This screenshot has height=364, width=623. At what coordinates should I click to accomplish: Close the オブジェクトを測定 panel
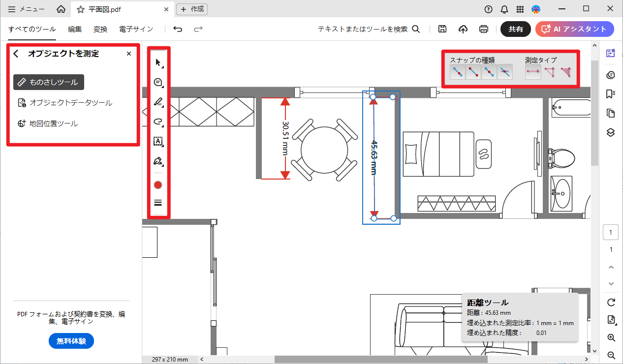click(x=129, y=54)
